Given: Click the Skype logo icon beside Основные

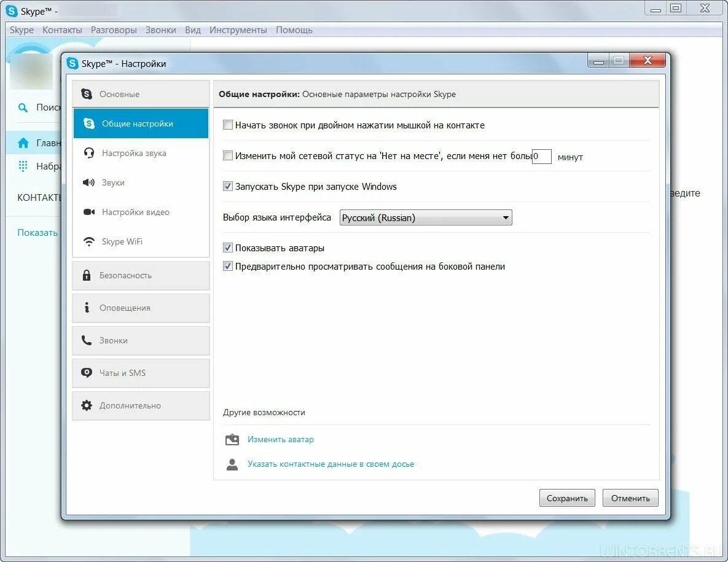Looking at the screenshot, I should tap(87, 94).
